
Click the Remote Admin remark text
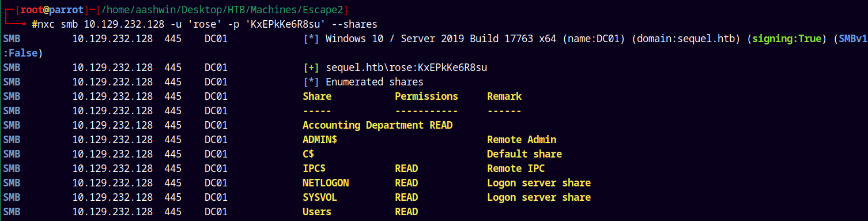coord(522,140)
